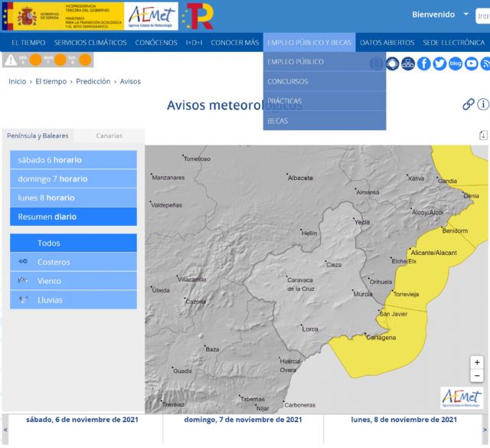Select PRÁCTICAS submenu entry
The image size is (490, 448).
pos(325,101)
